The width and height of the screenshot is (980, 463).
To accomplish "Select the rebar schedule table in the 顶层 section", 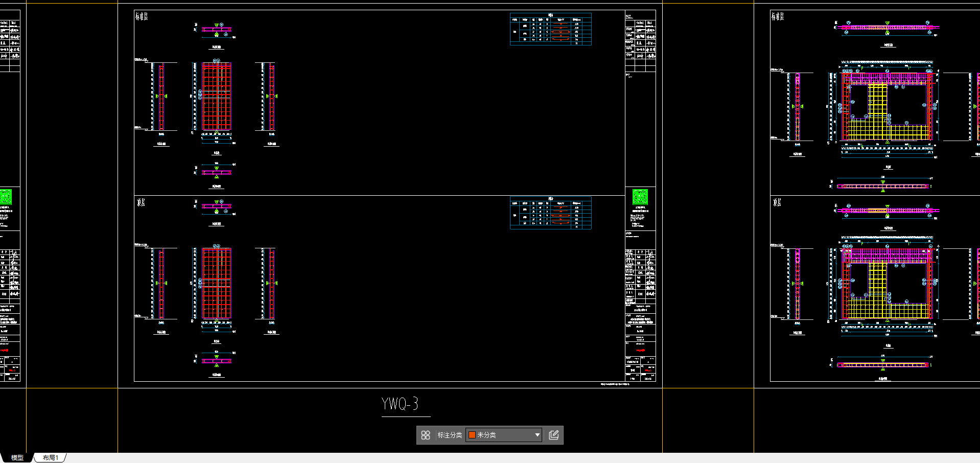I will pyautogui.click(x=551, y=213).
